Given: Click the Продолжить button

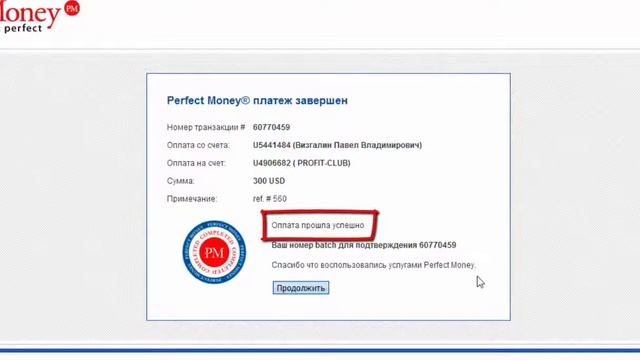Looking at the screenshot, I should [x=301, y=288].
